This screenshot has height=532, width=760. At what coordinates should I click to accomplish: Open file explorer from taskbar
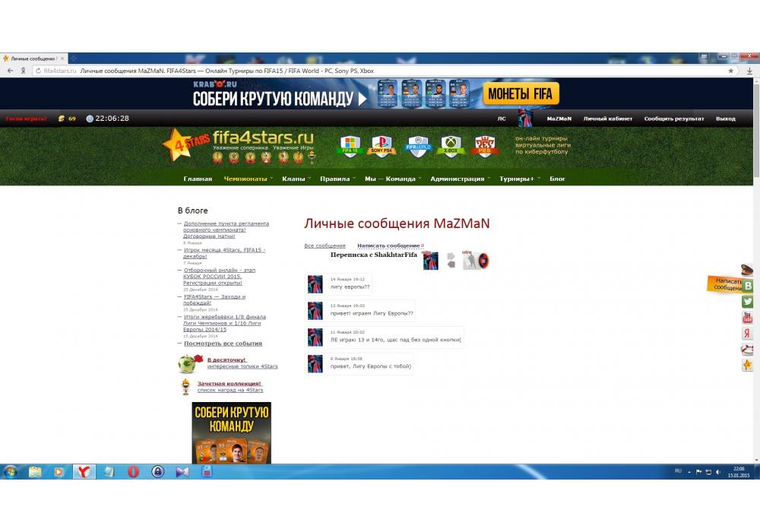coord(35,471)
